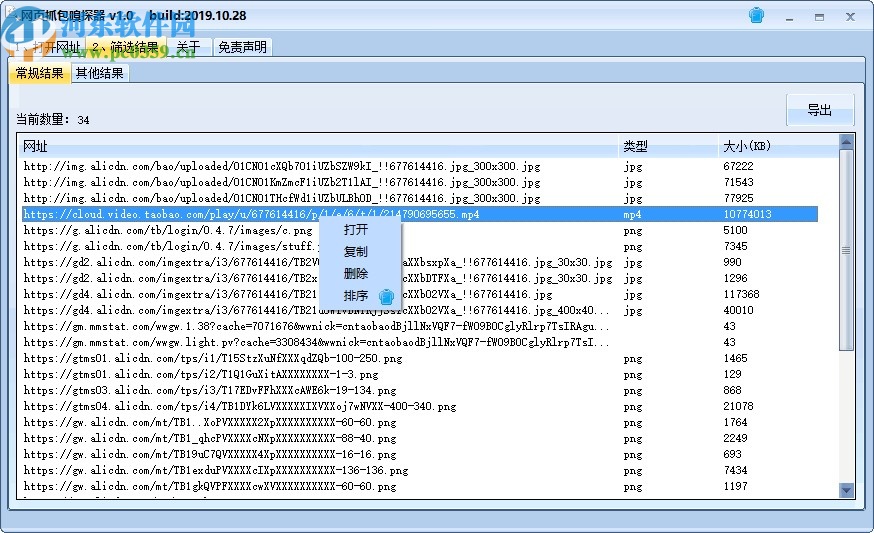Choose 打开 in the context menu
The height and width of the screenshot is (533, 874).
[356, 230]
